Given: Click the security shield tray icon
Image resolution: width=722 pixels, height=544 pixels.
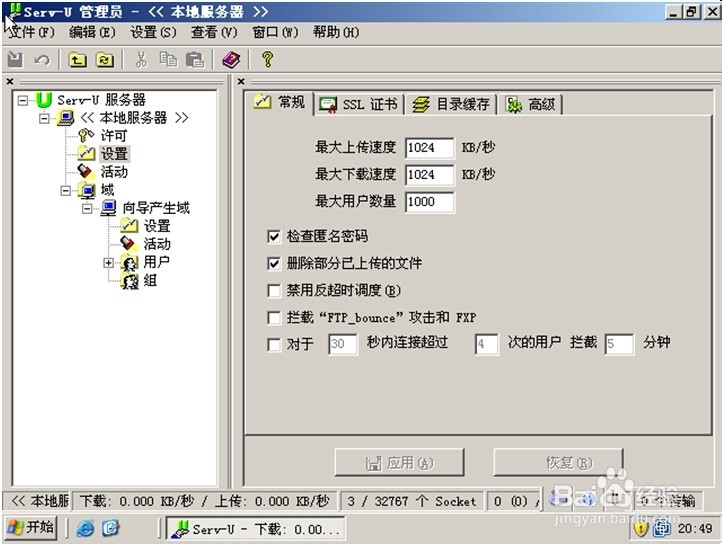Looking at the screenshot, I should click(x=640, y=529).
